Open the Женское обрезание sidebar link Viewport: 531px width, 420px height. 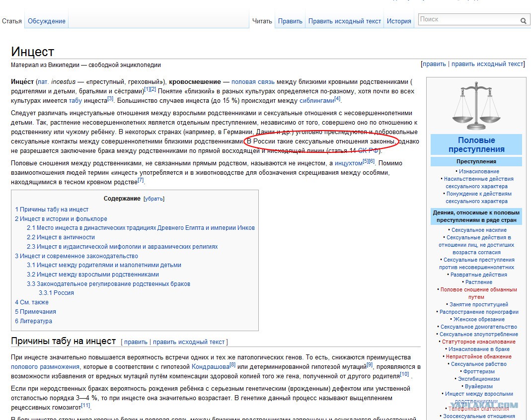click(478, 319)
